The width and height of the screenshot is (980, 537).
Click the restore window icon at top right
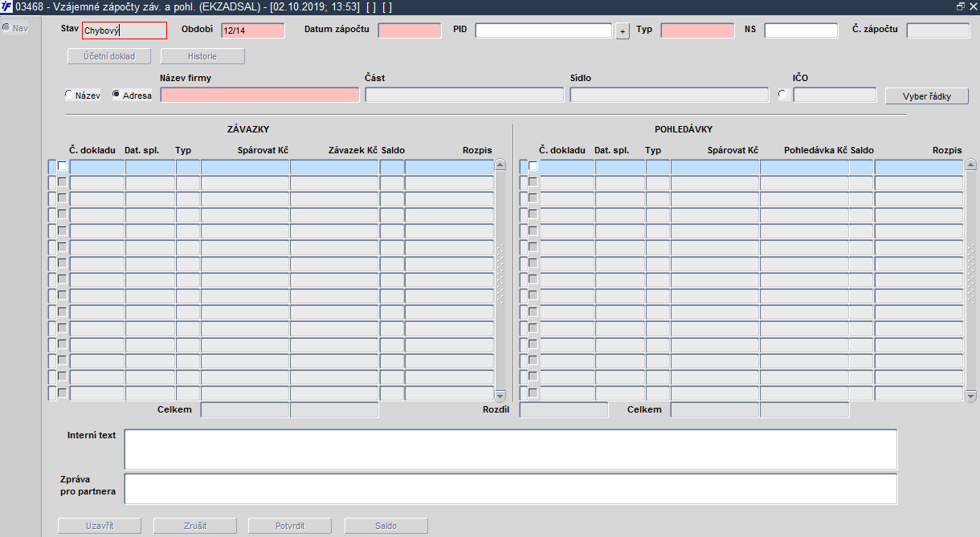[961, 6]
